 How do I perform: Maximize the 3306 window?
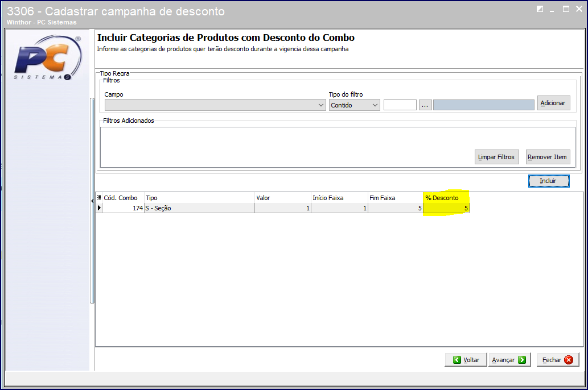coord(566,9)
